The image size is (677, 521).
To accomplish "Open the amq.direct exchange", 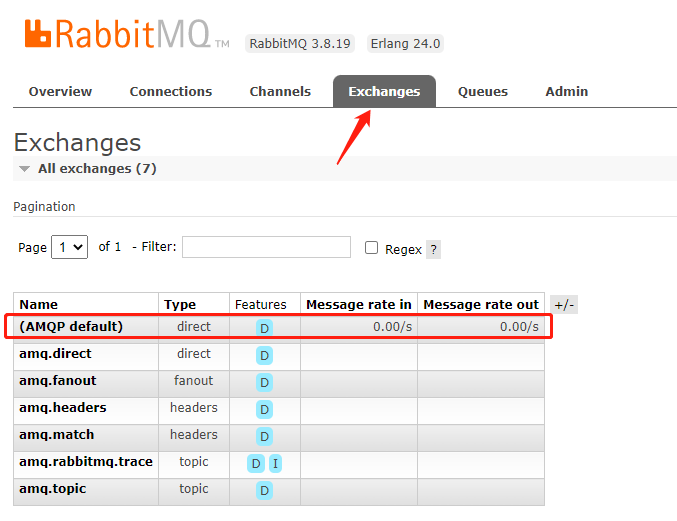I will coord(55,354).
